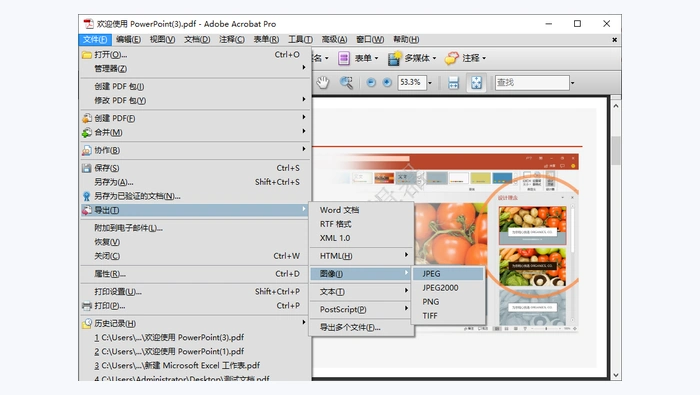Select Word 文档 export option
Image resolution: width=700 pixels, height=395 pixels.
[x=362, y=210]
